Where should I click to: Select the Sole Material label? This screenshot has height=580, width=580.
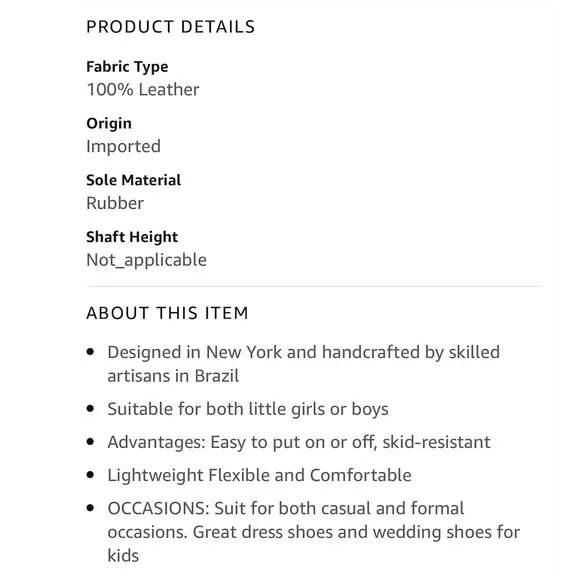pyautogui.click(x=134, y=180)
